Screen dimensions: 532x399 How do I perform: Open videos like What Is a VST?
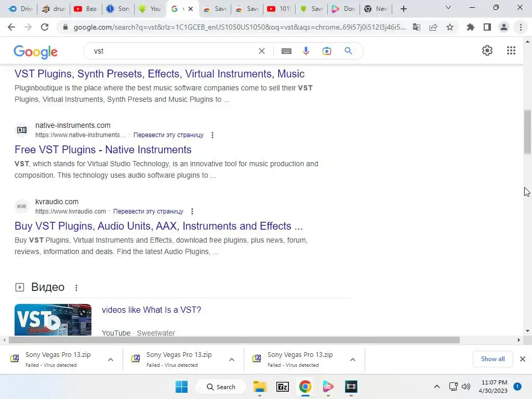point(151,310)
